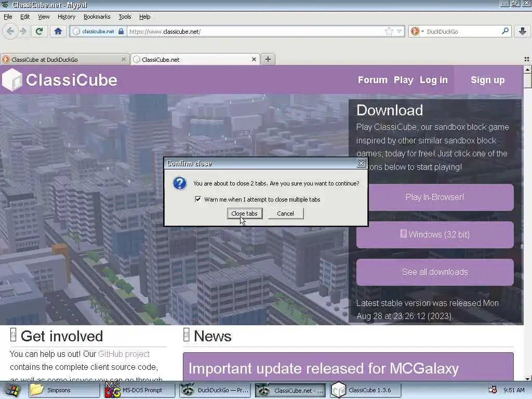Screen dimensions: 532x399
Task: Confirm with the Close tabs button
Action: click(244, 214)
